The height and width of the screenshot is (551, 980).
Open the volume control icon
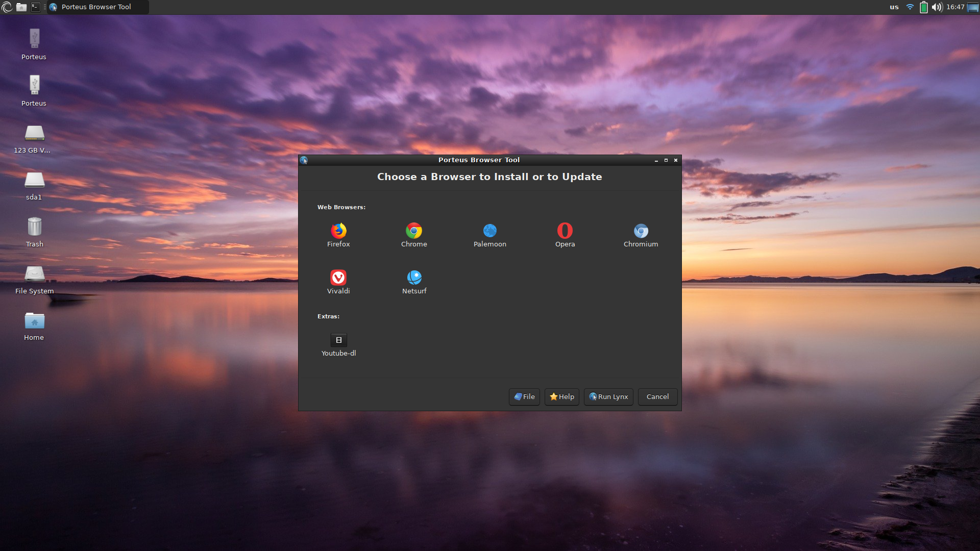pyautogui.click(x=937, y=7)
